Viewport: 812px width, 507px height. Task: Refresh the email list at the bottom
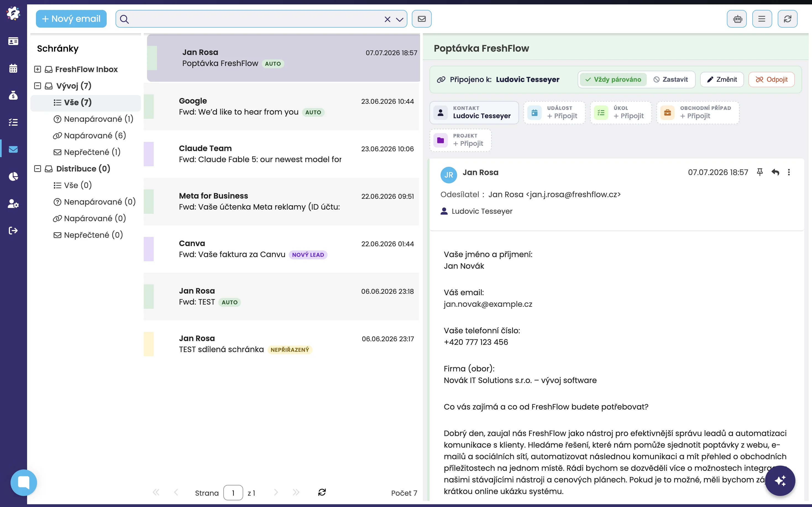[x=322, y=492]
